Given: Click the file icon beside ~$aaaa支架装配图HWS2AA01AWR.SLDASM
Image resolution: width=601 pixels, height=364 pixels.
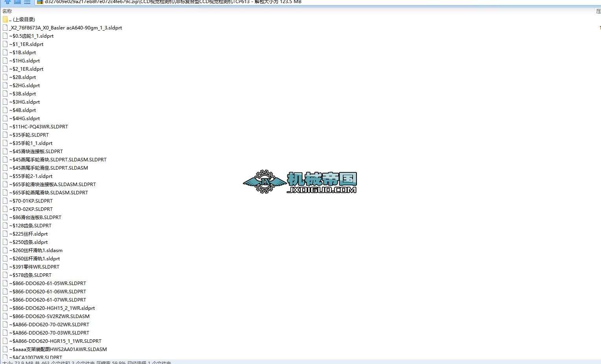Looking at the screenshot, I should (5, 349).
